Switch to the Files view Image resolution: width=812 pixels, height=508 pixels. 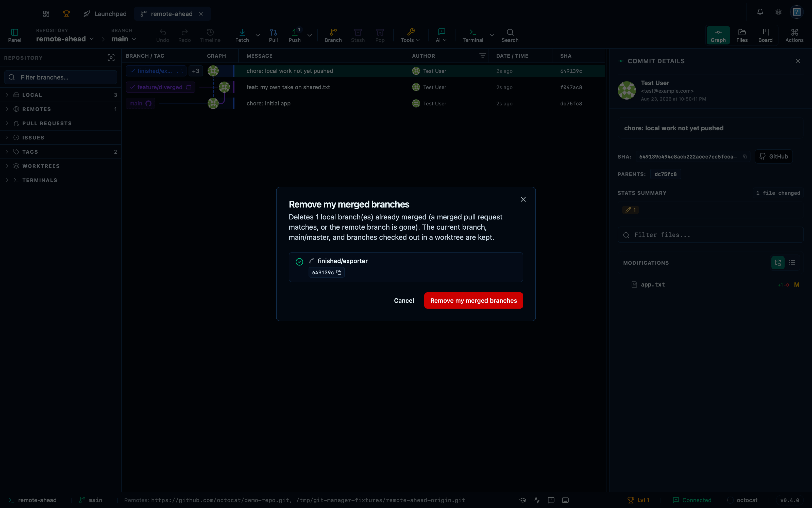(x=742, y=35)
